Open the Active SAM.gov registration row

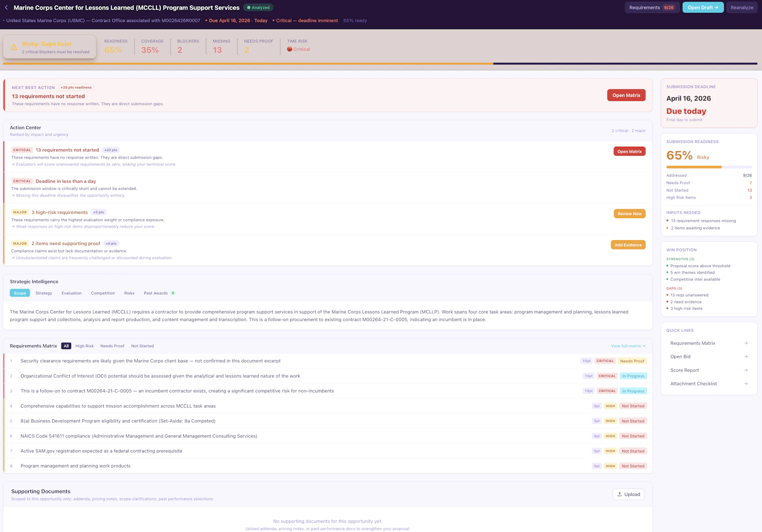[328, 451]
